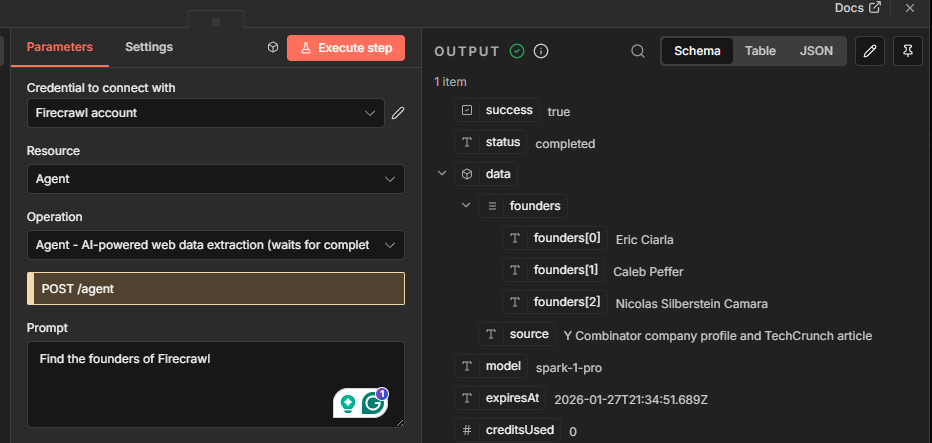This screenshot has width=932, height=443.
Task: Switch output view to JSON
Action: point(814,51)
